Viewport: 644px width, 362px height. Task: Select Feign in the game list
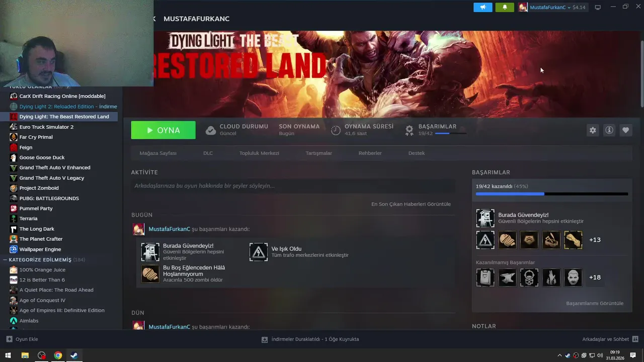pyautogui.click(x=26, y=147)
